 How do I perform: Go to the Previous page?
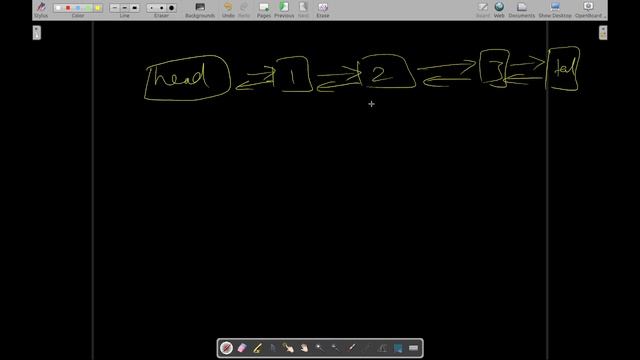(284, 9)
